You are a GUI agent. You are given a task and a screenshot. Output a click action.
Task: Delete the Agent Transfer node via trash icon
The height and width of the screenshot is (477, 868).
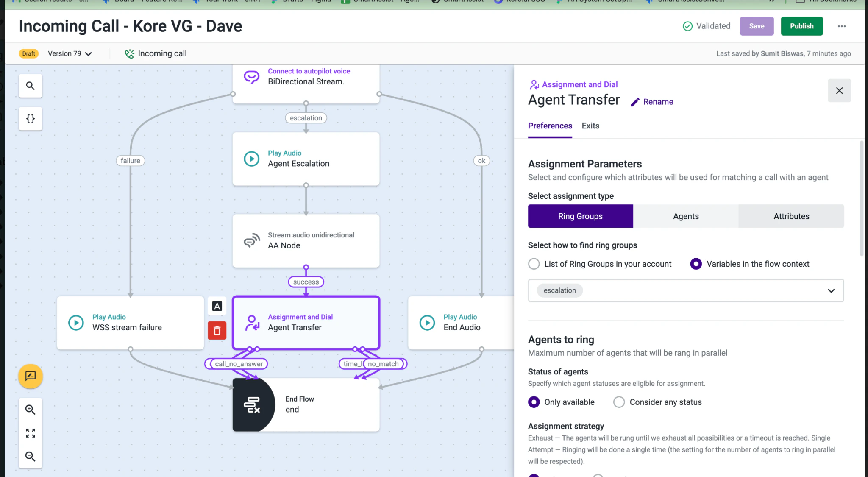pos(217,331)
